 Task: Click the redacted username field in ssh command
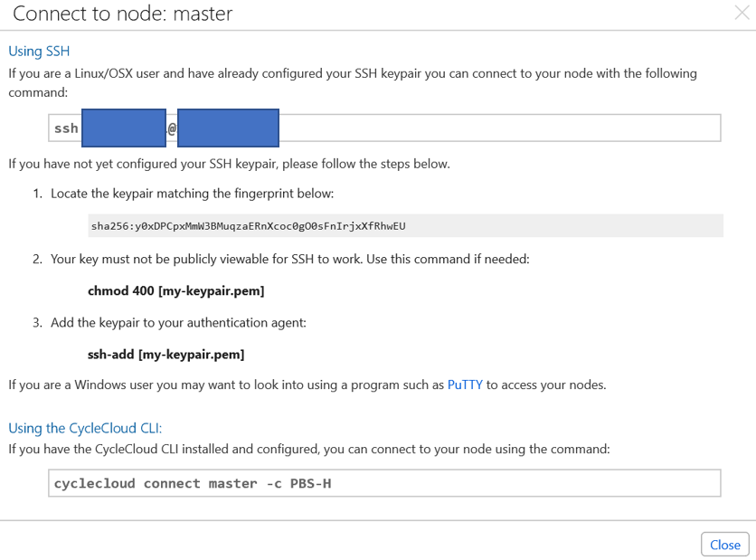[x=123, y=128]
